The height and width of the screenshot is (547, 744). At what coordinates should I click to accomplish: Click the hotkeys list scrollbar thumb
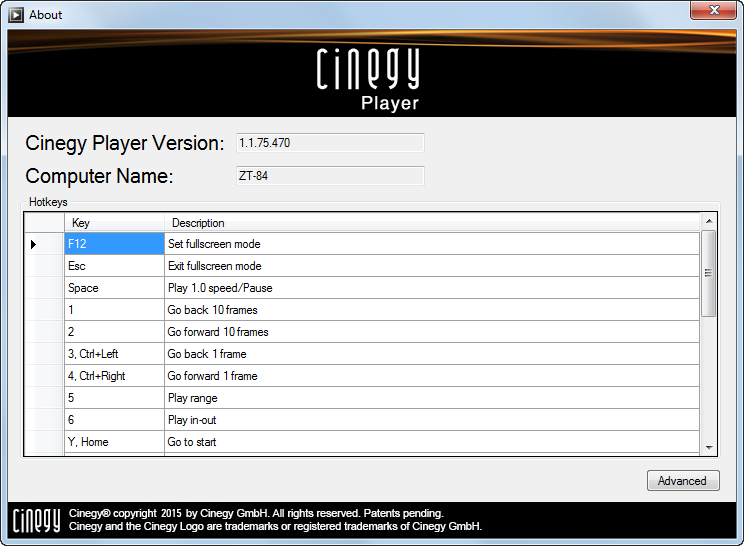coord(709,273)
